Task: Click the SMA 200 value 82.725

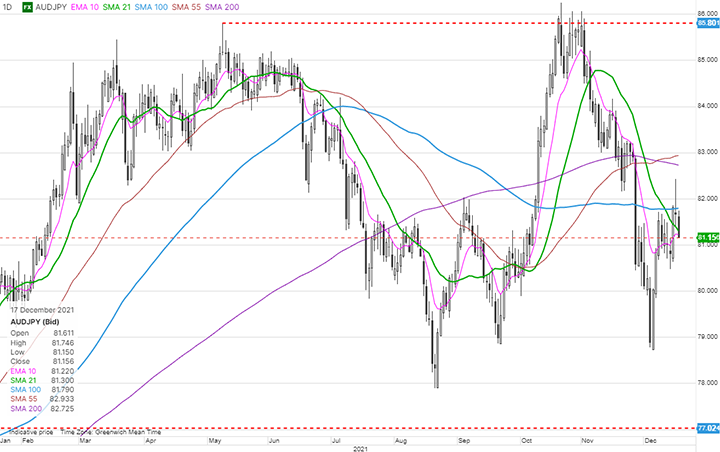Action: click(x=63, y=408)
